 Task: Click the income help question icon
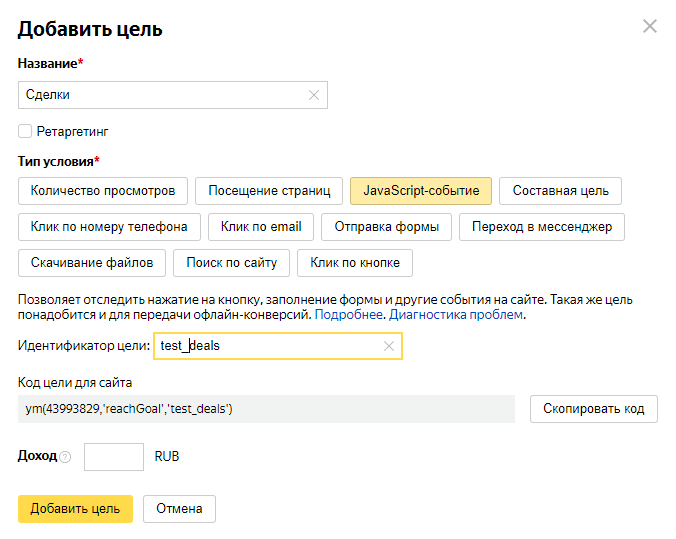point(65,457)
